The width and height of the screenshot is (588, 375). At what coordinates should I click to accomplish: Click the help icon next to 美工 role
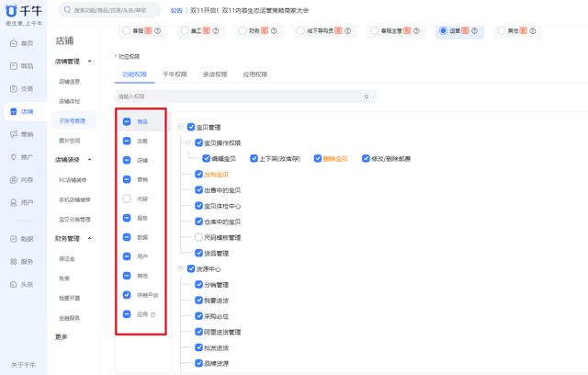pos(216,30)
